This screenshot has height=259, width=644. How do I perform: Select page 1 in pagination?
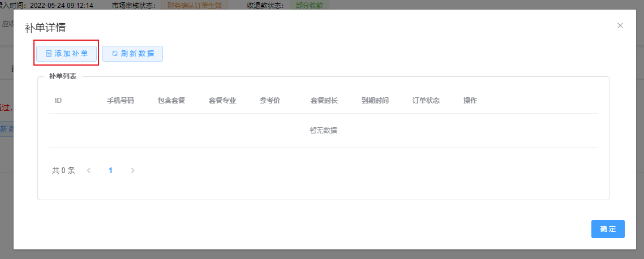(x=110, y=170)
